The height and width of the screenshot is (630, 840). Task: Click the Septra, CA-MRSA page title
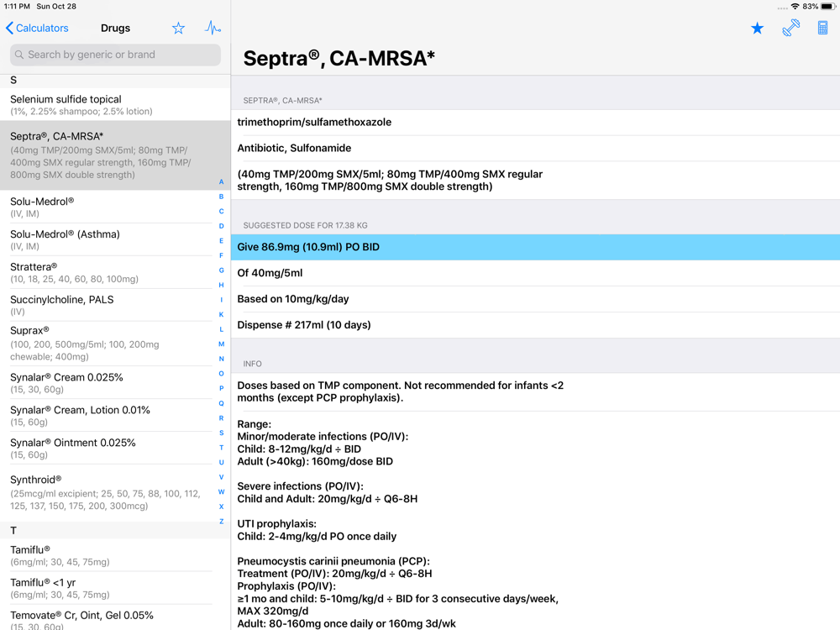click(x=339, y=58)
